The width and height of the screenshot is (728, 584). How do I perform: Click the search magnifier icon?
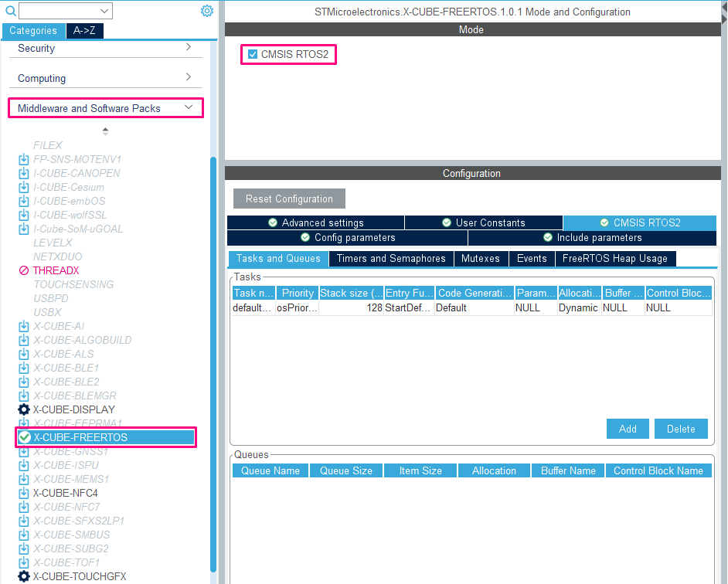[x=10, y=11]
